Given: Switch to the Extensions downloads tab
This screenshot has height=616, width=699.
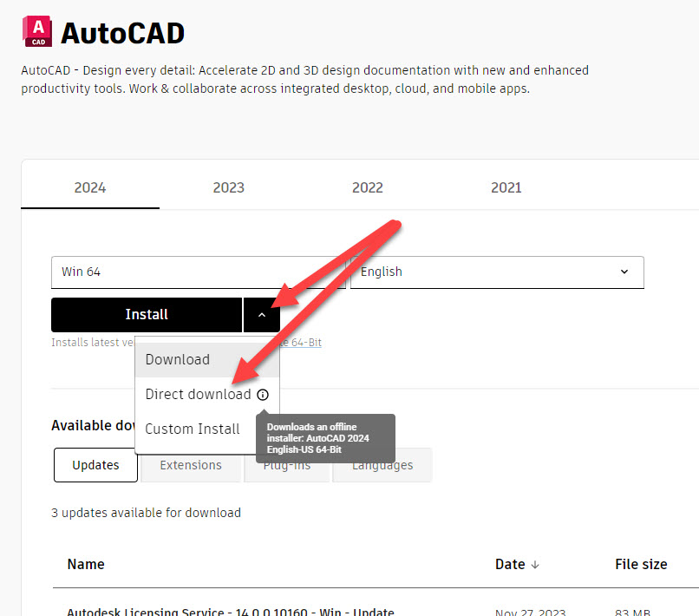Looking at the screenshot, I should click(191, 465).
